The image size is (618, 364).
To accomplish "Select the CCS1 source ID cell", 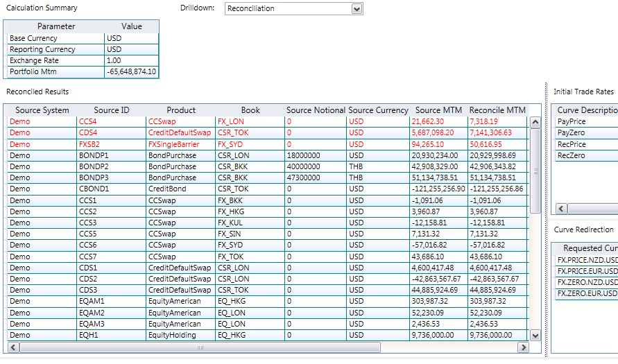I will click(111, 200).
